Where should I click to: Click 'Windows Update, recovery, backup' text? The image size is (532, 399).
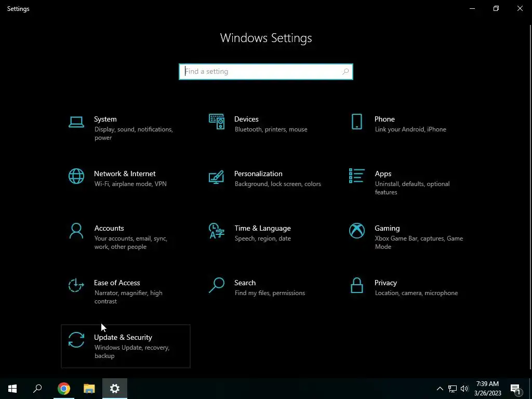pos(131,352)
